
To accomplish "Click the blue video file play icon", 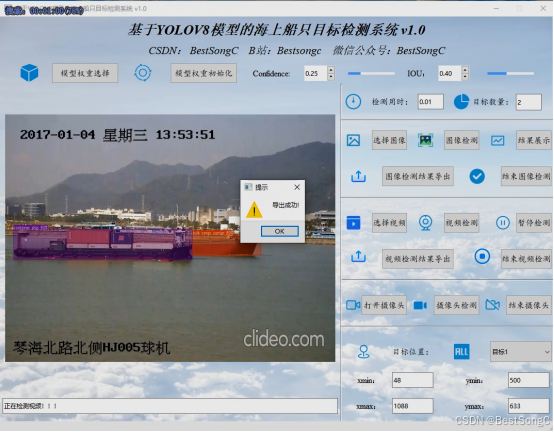I will point(353,223).
